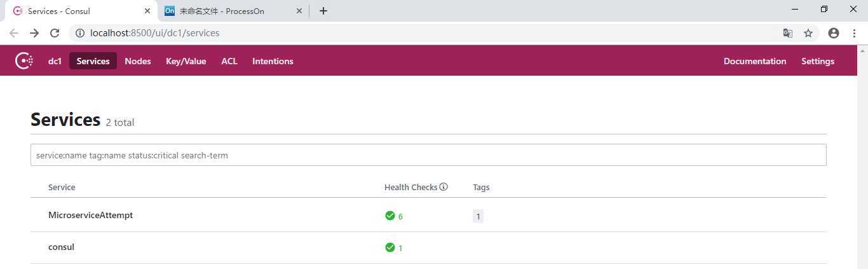Image resolution: width=868 pixels, height=269 pixels.
Task: Open the Settings link
Action: (x=818, y=61)
